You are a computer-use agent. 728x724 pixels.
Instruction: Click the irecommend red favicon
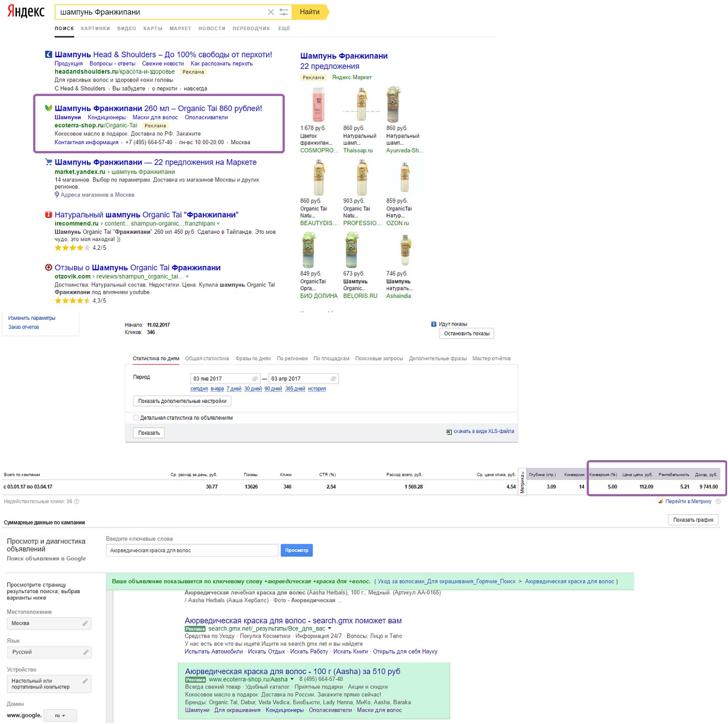(48, 215)
